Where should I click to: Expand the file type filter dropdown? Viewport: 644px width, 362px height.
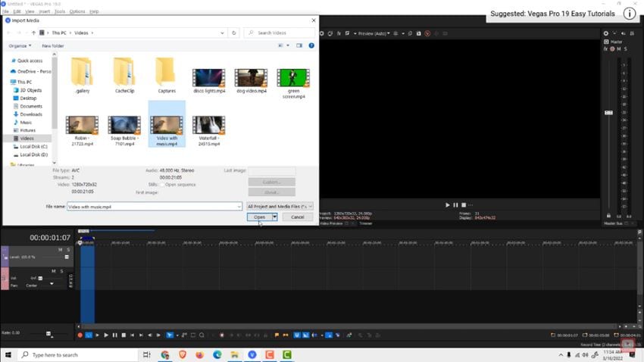tap(280, 207)
